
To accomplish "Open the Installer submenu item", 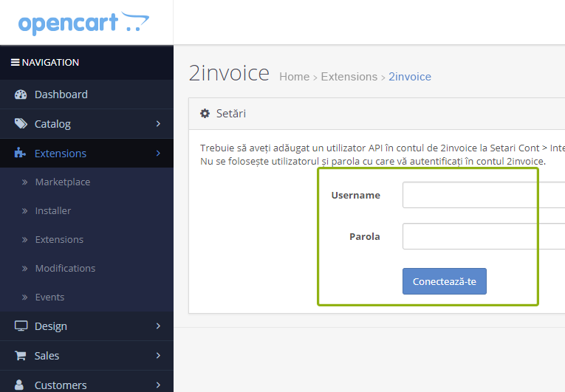I will tap(86, 211).
